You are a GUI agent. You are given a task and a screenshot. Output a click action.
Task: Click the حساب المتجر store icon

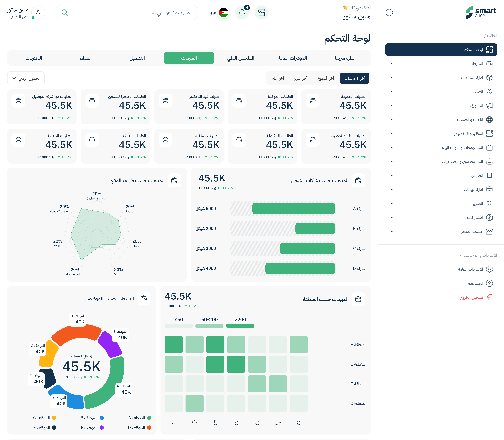coord(489,232)
